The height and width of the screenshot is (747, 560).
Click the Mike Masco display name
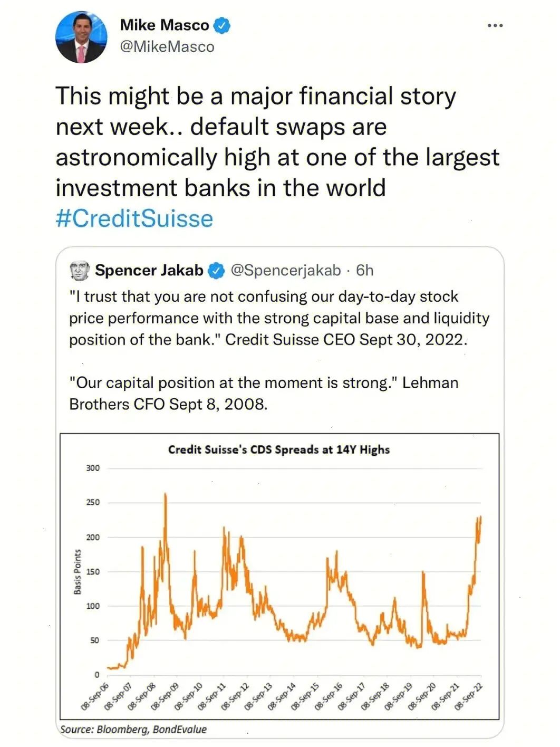(165, 25)
